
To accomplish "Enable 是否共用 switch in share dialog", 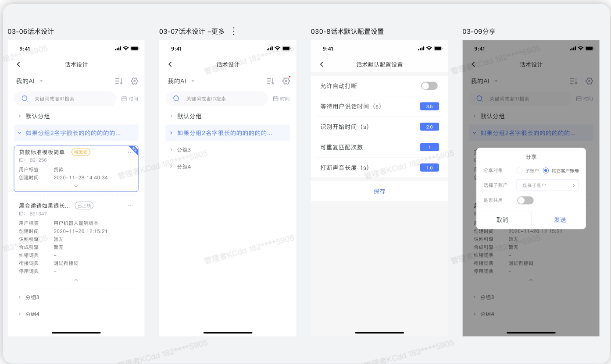I will 525,200.
